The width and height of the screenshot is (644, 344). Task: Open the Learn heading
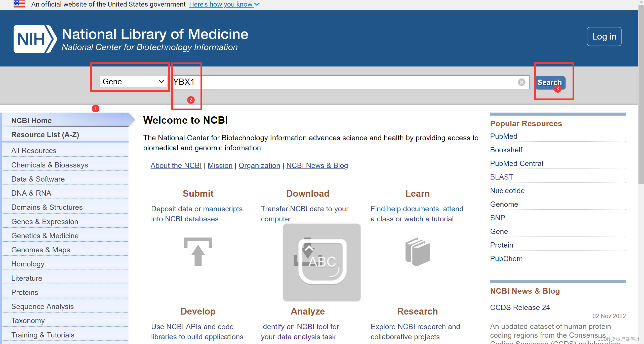click(x=418, y=193)
